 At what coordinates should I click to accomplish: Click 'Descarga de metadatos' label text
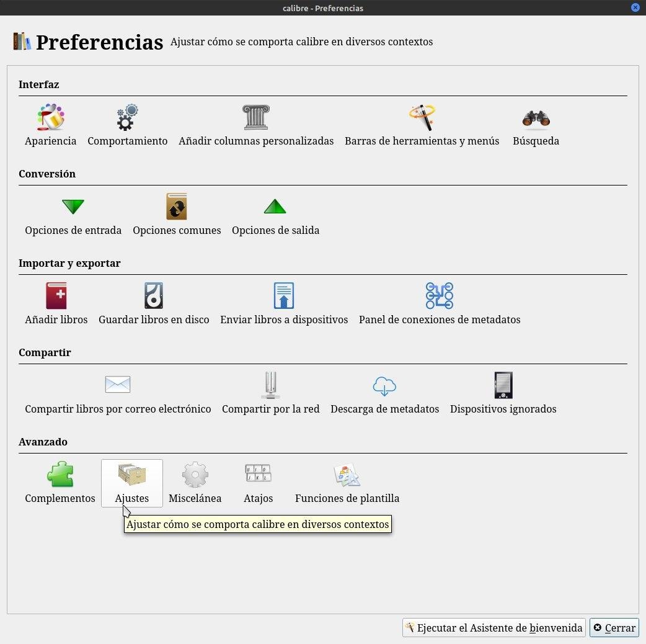[384, 409]
